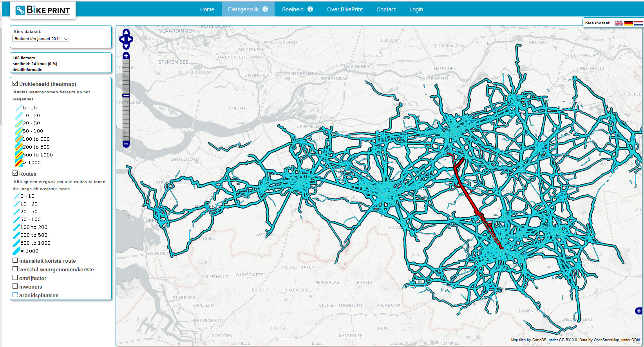Open the Kies dataset dropdown

pos(41,38)
